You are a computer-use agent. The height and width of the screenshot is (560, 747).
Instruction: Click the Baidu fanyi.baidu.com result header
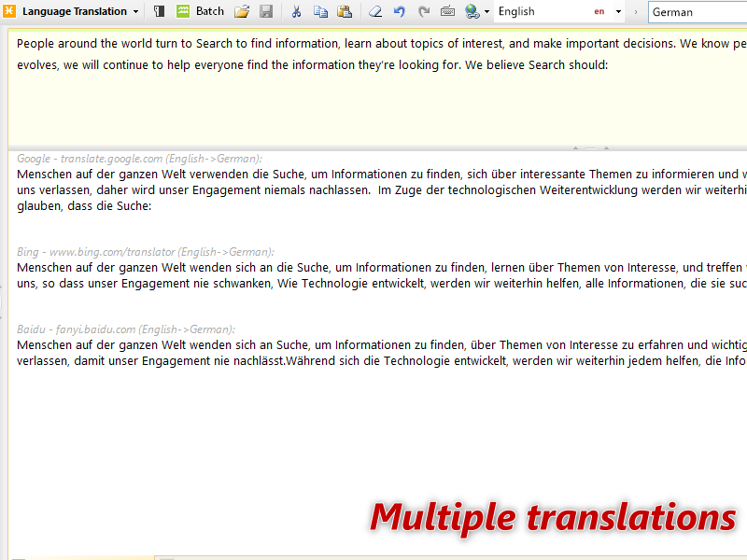click(x=126, y=329)
